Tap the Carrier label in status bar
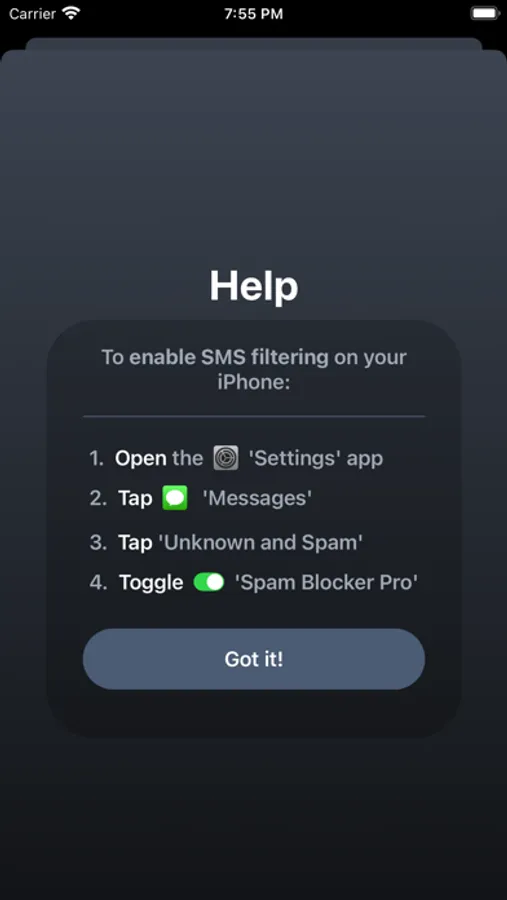 coord(33,14)
